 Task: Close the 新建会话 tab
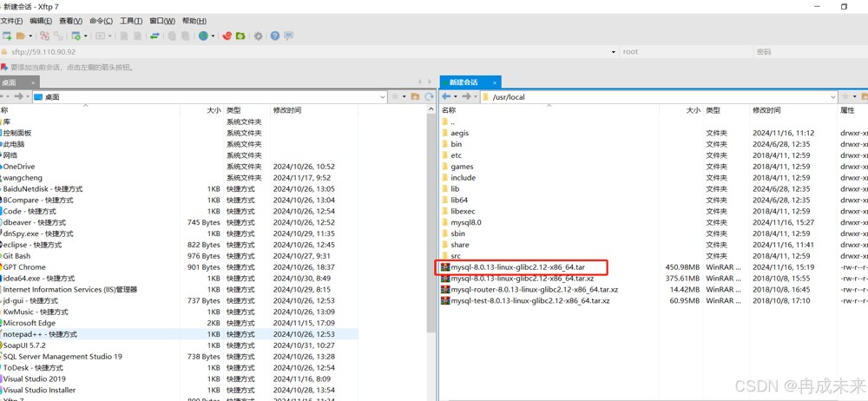point(495,82)
